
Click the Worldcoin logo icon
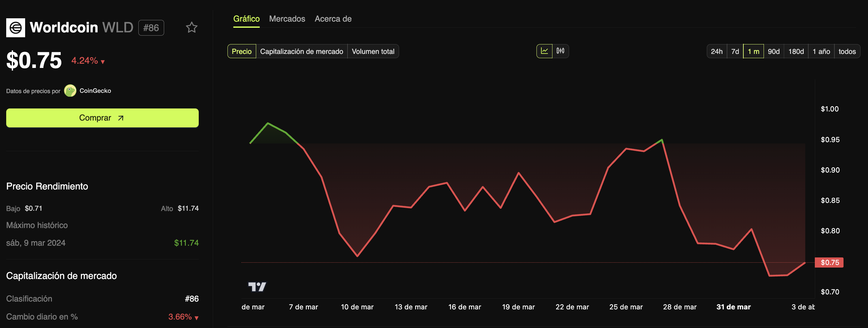coord(16,28)
